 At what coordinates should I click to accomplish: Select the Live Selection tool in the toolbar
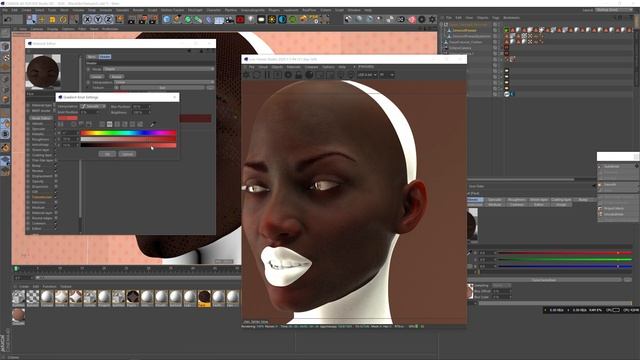tap(31, 19)
